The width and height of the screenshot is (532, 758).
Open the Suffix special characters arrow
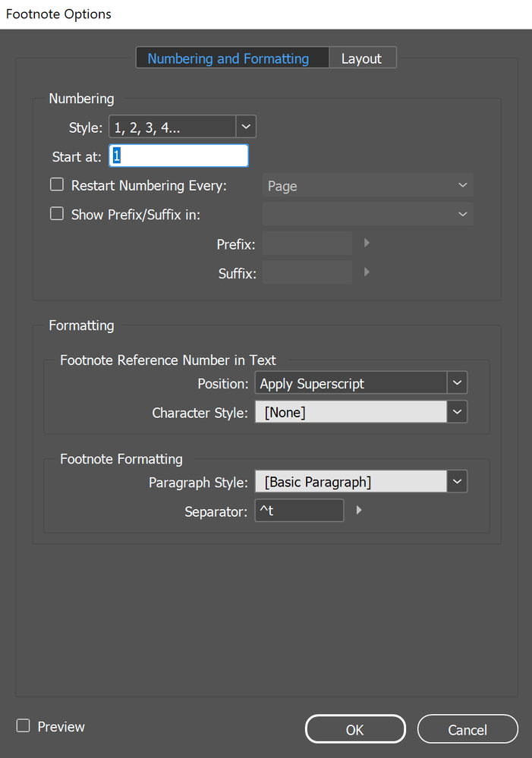[x=367, y=272]
